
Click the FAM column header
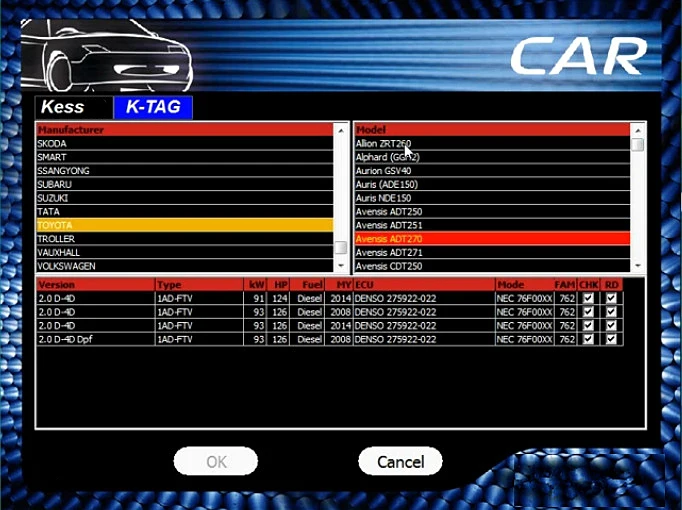click(x=565, y=285)
